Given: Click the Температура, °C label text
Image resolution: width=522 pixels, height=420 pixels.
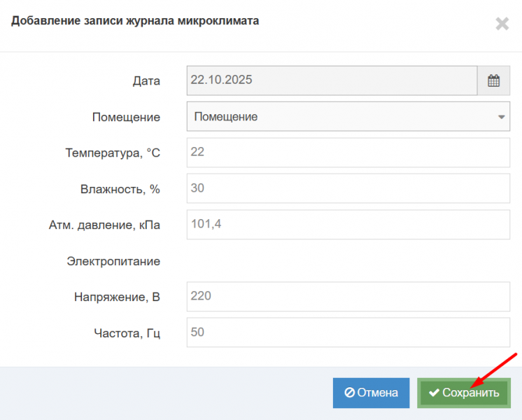Looking at the screenshot, I should pos(113,153).
